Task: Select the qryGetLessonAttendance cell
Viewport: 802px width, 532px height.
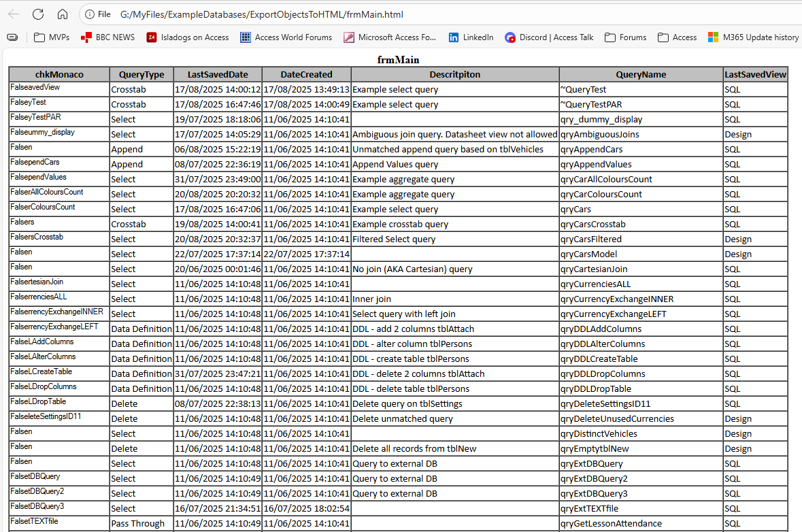Action: tap(641, 523)
